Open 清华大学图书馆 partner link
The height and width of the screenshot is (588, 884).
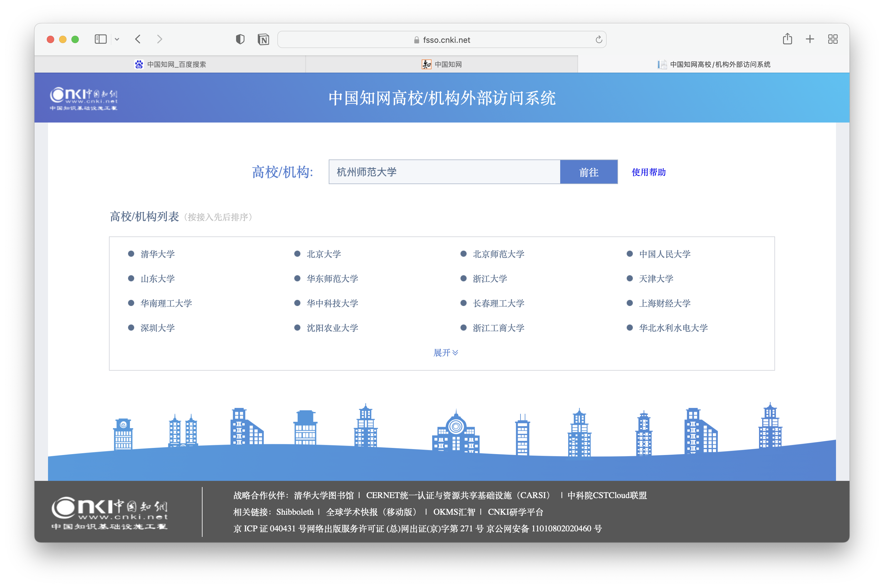pos(324,495)
